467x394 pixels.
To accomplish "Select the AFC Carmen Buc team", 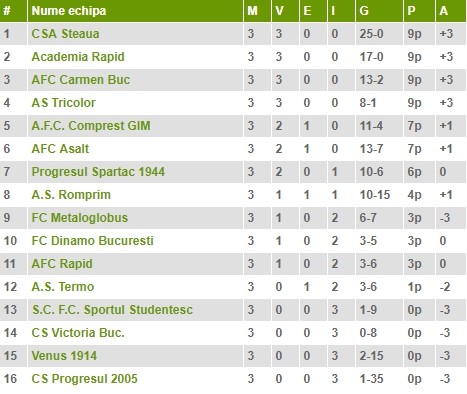I will pos(81,80).
